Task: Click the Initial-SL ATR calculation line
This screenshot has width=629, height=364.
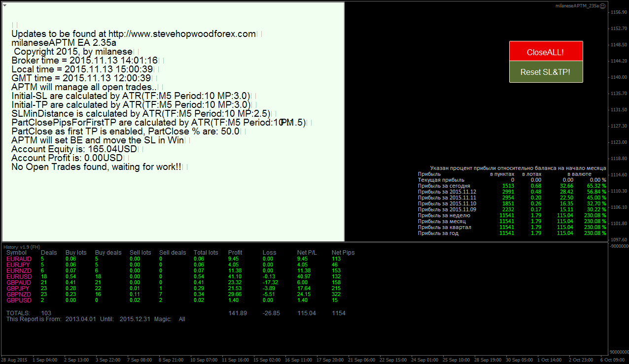Action: click(131, 96)
